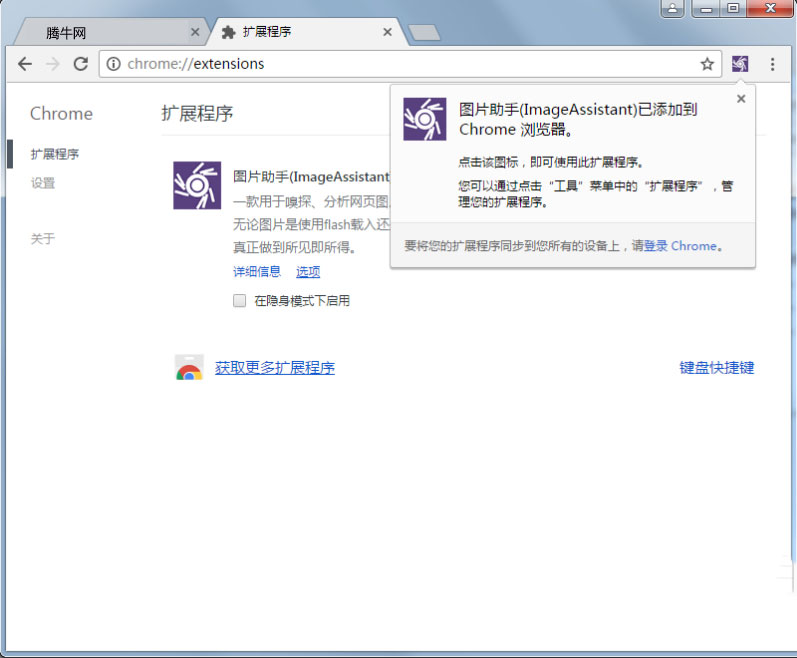The width and height of the screenshot is (797, 658).
Task: Go to 设置 in the sidebar
Action: pos(43,183)
